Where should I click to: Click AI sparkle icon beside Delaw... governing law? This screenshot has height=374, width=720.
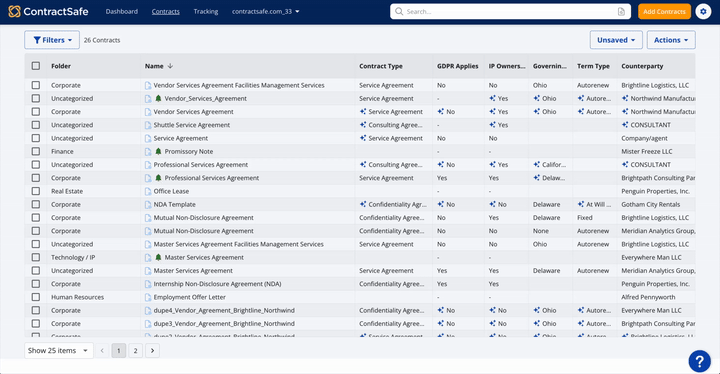536,178
